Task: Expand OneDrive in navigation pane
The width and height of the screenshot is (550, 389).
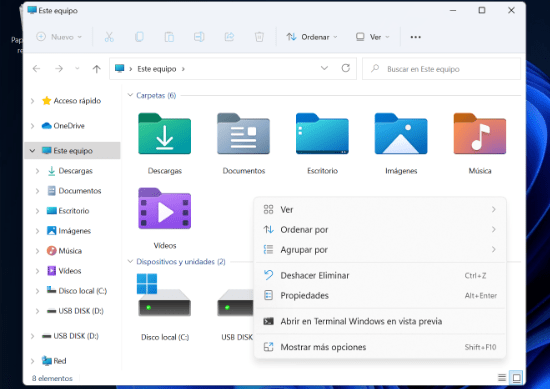Action: pyautogui.click(x=32, y=126)
